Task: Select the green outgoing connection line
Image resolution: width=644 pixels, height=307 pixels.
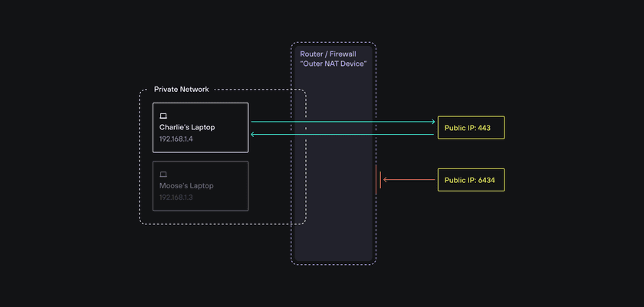Action: point(345,121)
